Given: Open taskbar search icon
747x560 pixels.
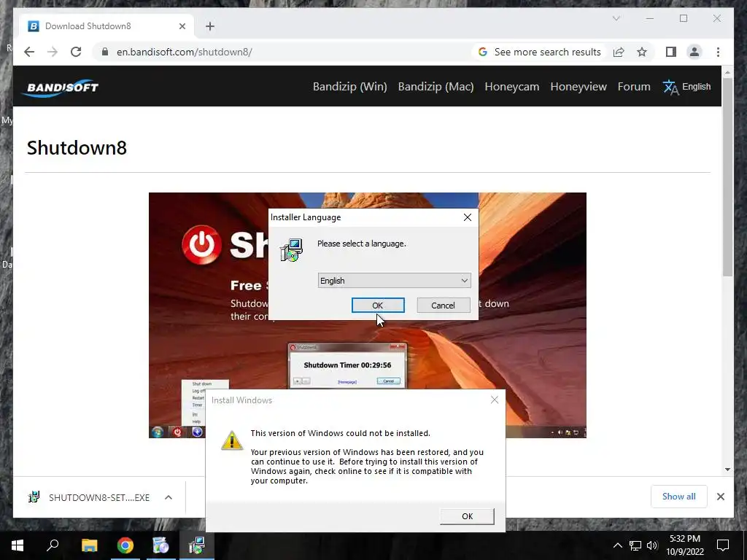Looking at the screenshot, I should [53, 545].
